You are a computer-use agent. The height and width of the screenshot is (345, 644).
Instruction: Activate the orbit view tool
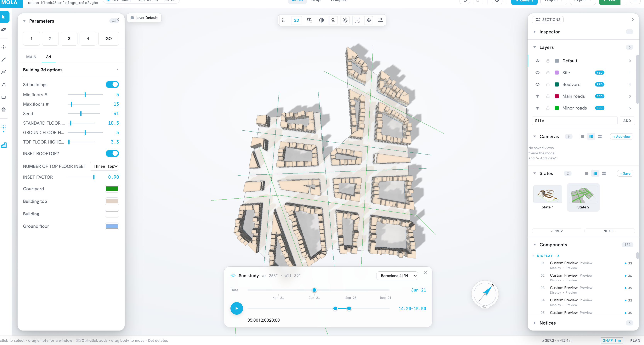[x=4, y=30]
